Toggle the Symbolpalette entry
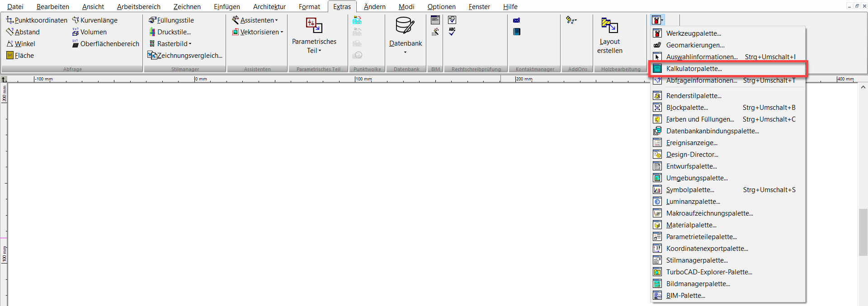The width and height of the screenshot is (868, 306). (x=690, y=190)
